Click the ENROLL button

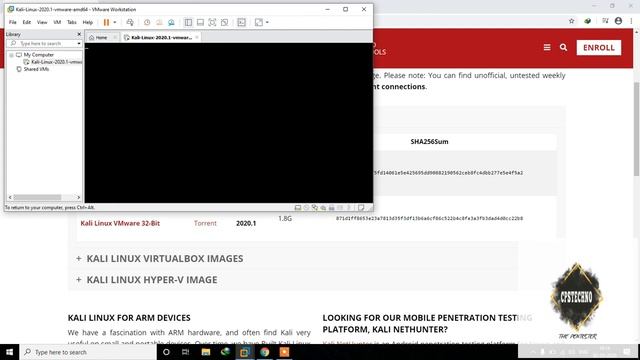click(599, 48)
